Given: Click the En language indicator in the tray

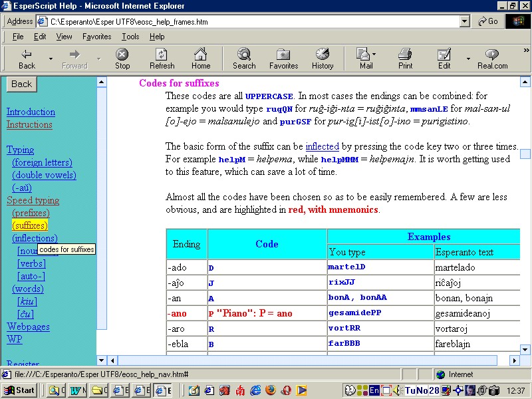Looking at the screenshot, I should click(374, 390).
